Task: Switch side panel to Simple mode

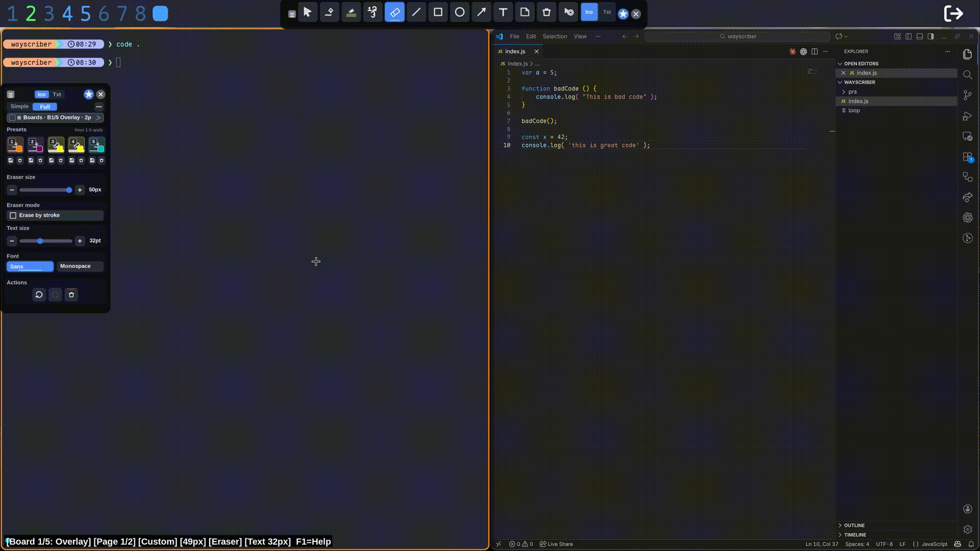Action: (19, 107)
